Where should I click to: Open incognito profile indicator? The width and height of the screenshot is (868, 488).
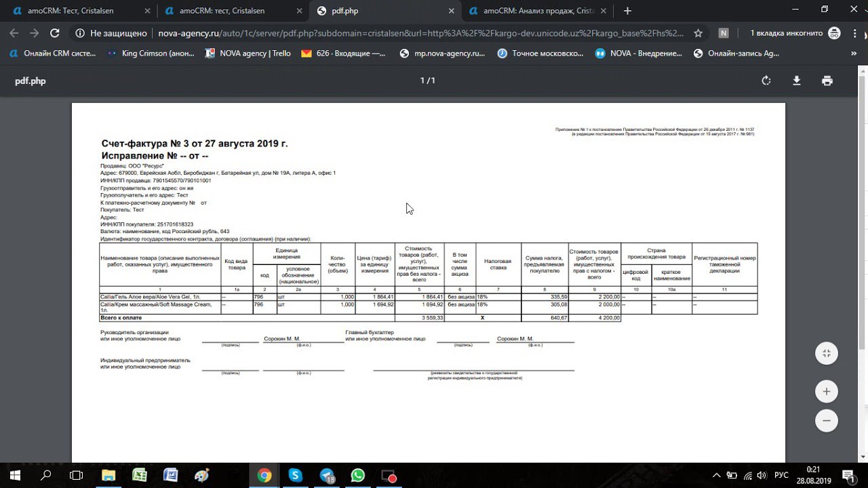(x=795, y=33)
